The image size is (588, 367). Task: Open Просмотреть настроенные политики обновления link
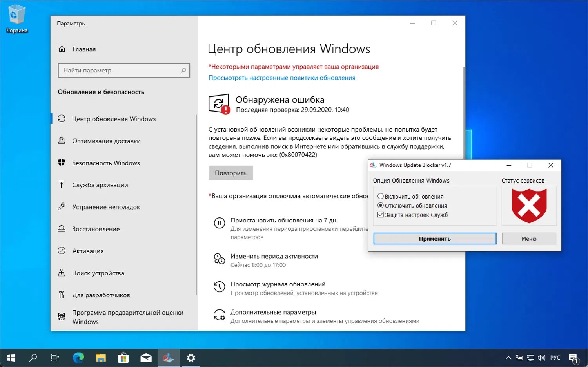(282, 78)
